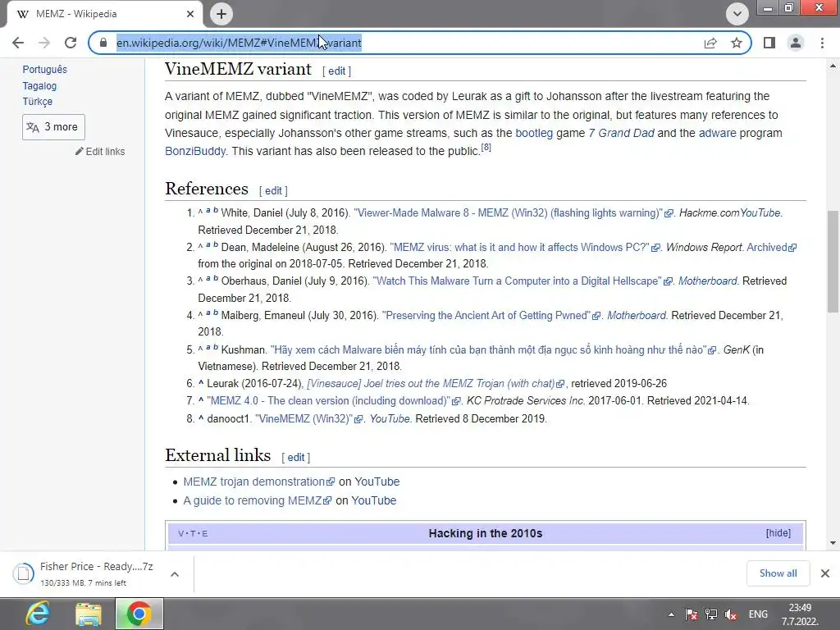The width and height of the screenshot is (840, 630).
Task: Open YouTube link in reference 8
Action: (x=390, y=419)
